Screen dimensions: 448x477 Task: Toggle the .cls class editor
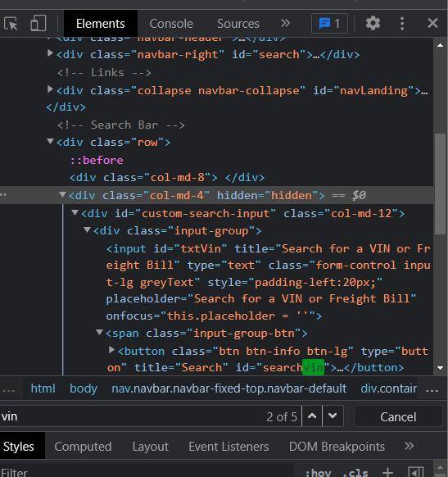pyautogui.click(x=355, y=472)
